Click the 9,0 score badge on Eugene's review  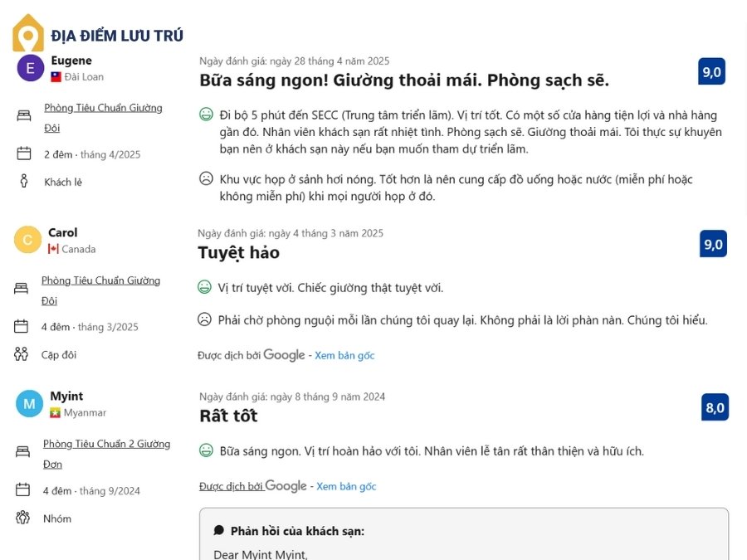(712, 72)
